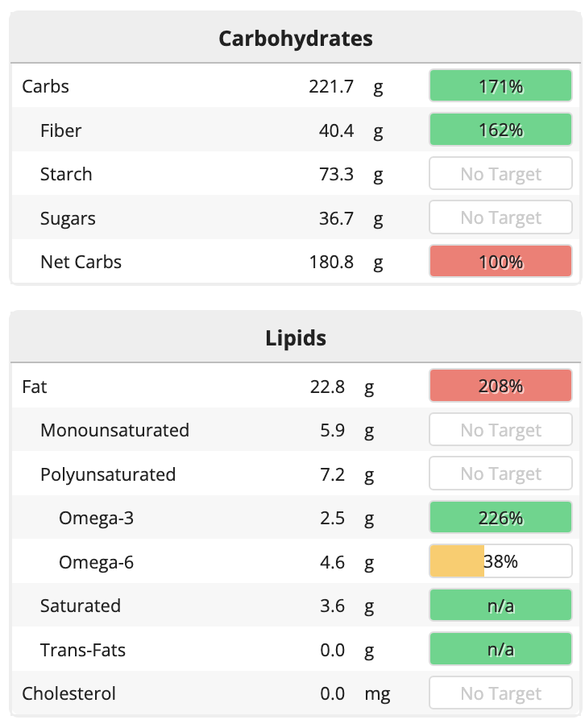Click the Carbohydrates section header
The width and height of the screenshot is (585, 728).
pos(296,39)
